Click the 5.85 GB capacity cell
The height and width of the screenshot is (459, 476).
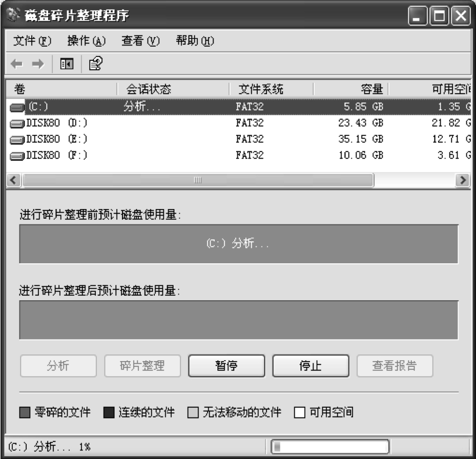click(x=363, y=107)
